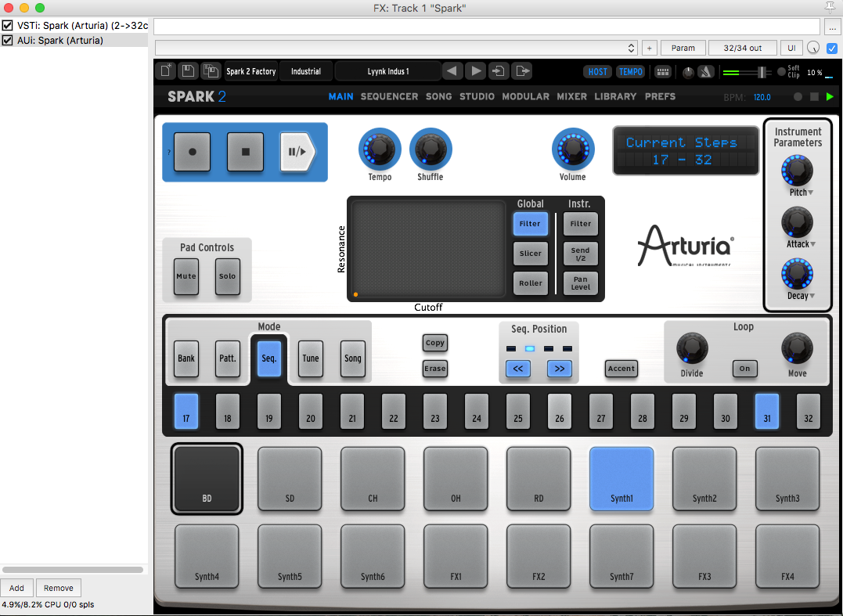Screen dimensions: 843x616
Task: Toggle the HOST sync button
Action: (x=597, y=71)
